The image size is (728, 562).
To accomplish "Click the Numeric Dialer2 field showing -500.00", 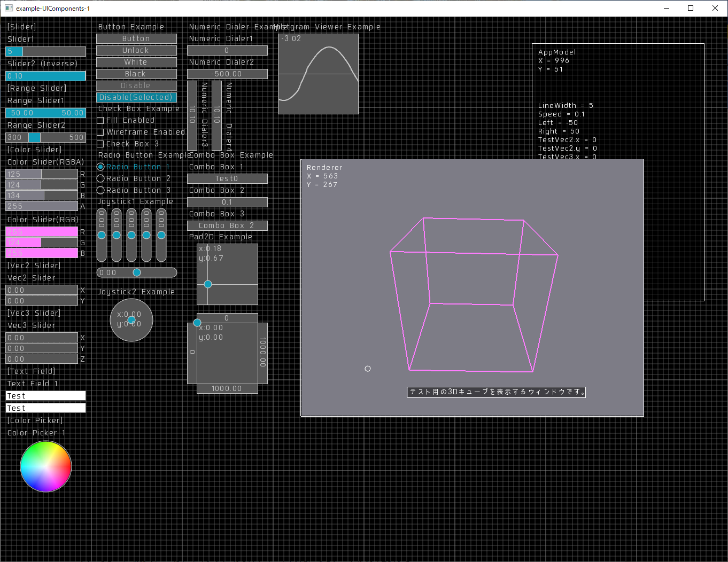I will click(x=227, y=74).
